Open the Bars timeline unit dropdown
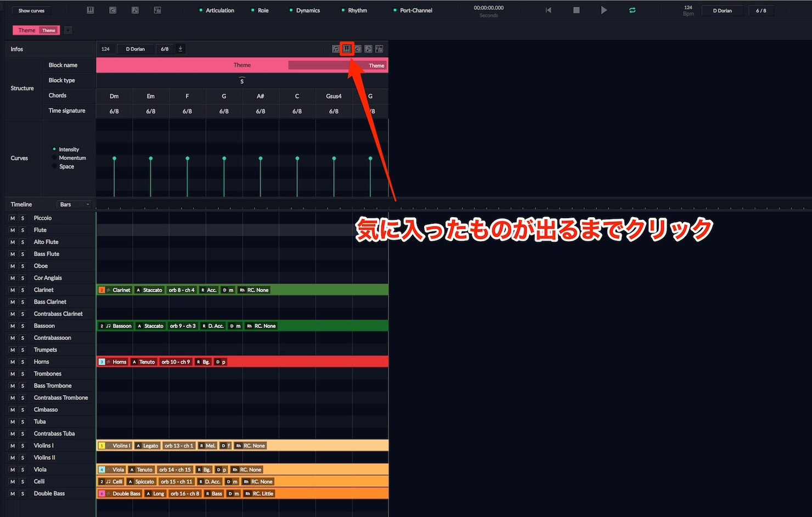This screenshot has width=812, height=517. tap(74, 204)
